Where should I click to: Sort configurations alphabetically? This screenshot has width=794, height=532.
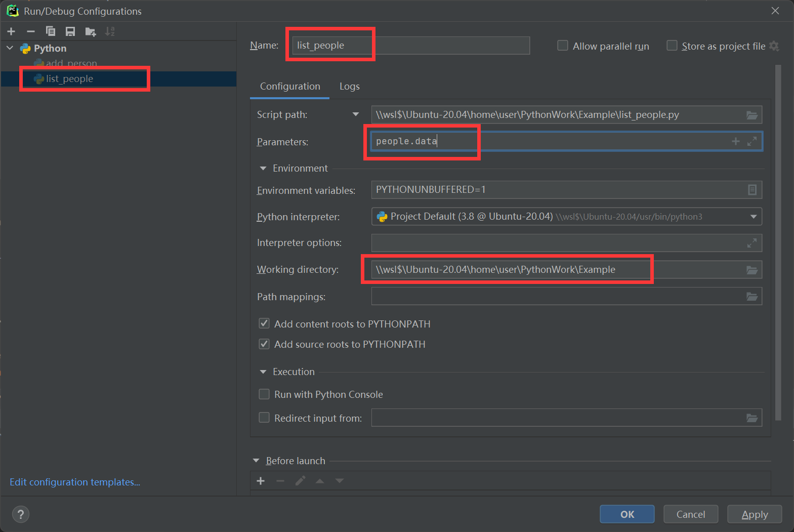click(110, 31)
